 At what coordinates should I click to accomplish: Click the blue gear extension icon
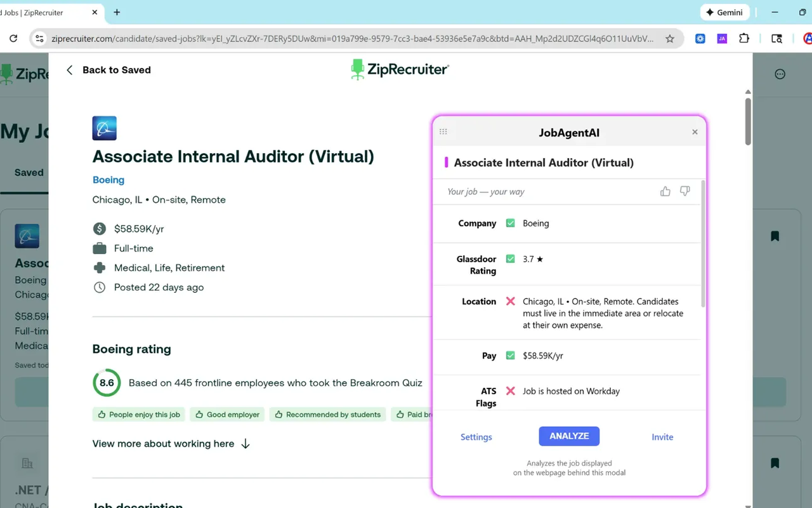700,39
